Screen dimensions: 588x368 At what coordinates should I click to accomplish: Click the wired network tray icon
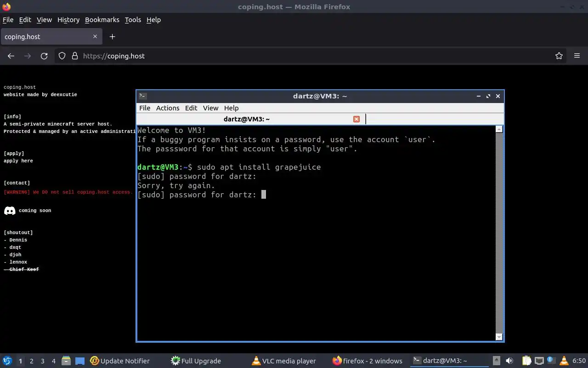coord(539,361)
